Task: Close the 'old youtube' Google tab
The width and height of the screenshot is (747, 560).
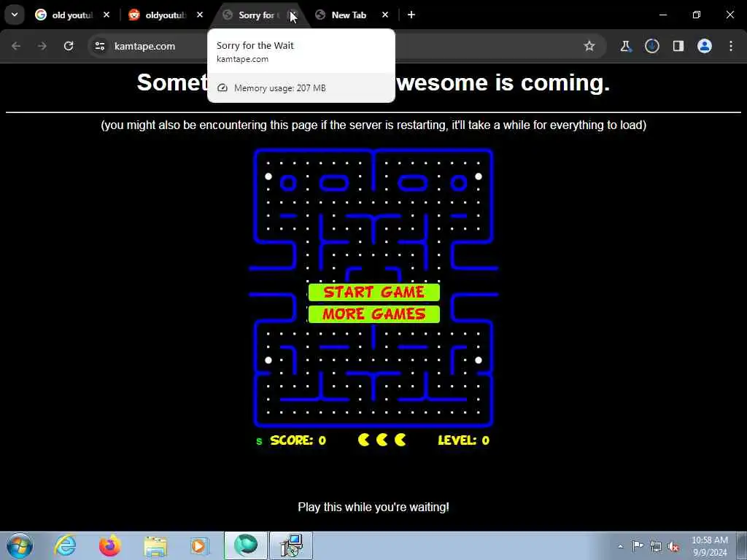Action: pos(107,15)
